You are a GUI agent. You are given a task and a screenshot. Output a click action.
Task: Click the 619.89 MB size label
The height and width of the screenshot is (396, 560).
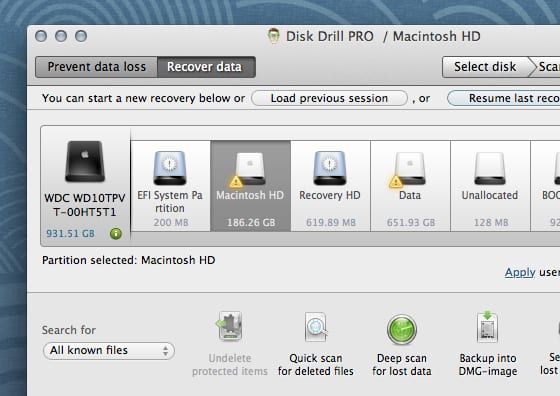click(x=331, y=222)
